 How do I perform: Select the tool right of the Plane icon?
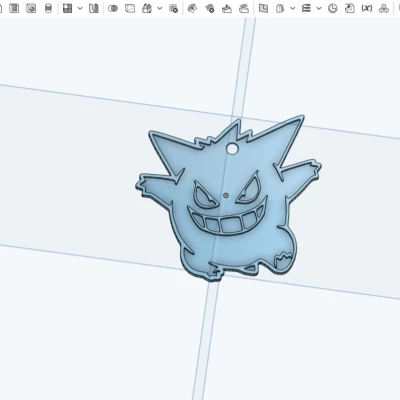tap(280, 8)
